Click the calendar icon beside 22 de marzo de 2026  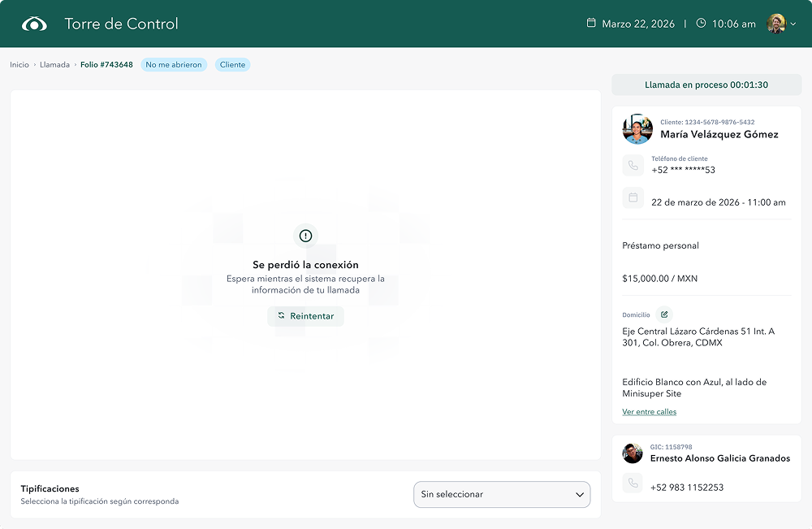[x=633, y=198]
